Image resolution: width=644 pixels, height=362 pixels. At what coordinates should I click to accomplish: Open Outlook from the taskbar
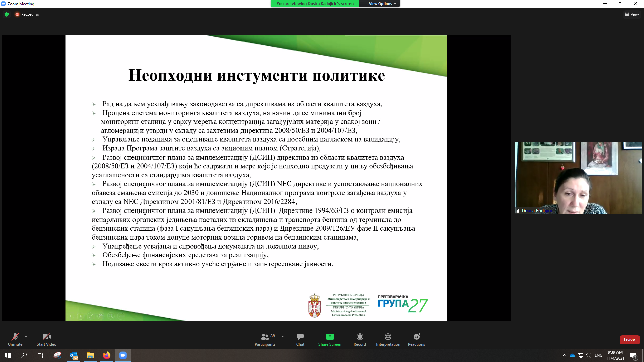[74, 355]
